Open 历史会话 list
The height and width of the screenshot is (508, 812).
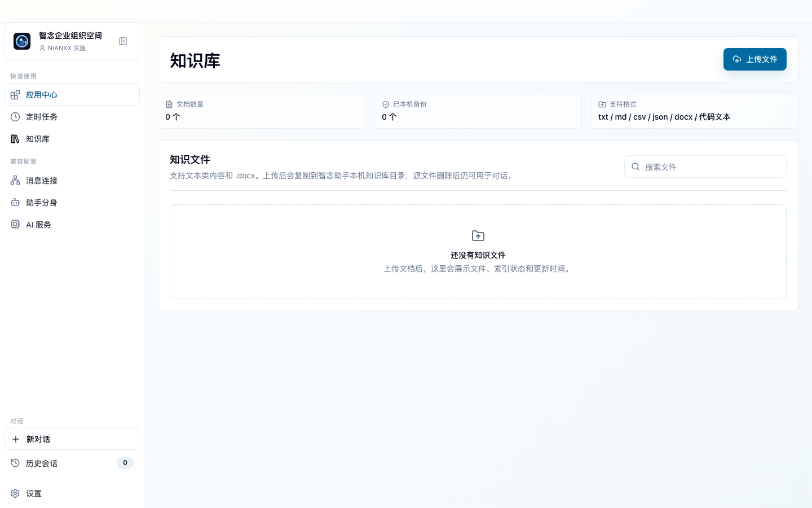72,463
